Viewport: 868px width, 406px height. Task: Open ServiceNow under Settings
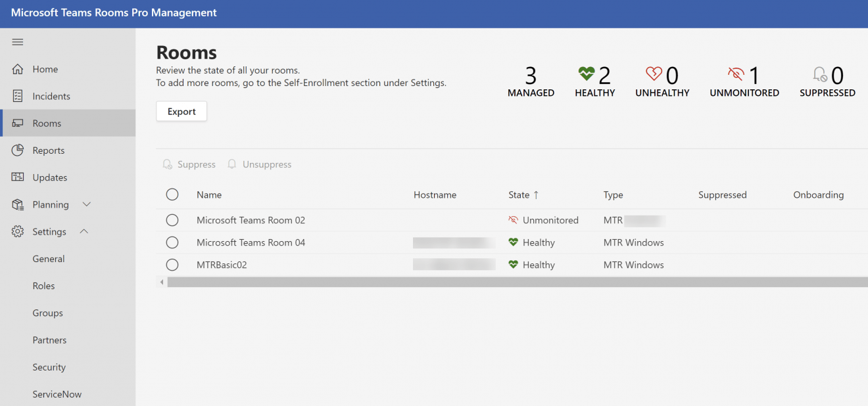tap(57, 394)
